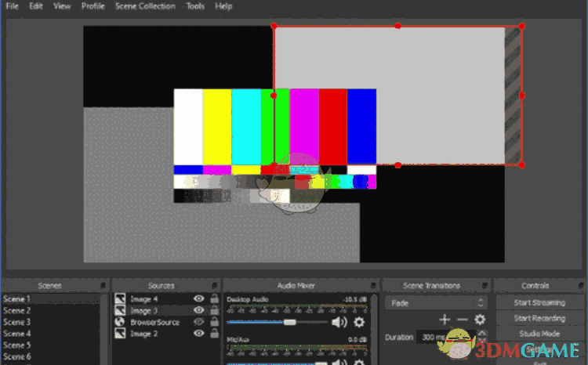The height and width of the screenshot is (365, 588).
Task: Click the selection's bottom-right red handle
Action: (521, 165)
